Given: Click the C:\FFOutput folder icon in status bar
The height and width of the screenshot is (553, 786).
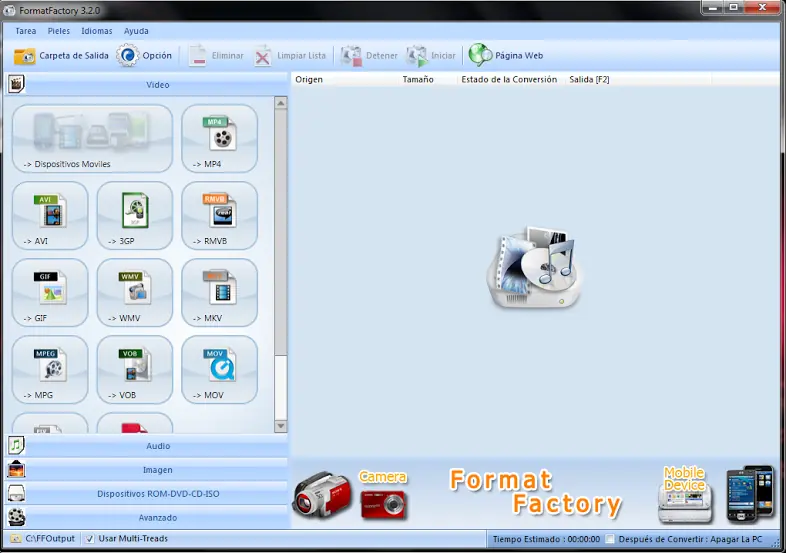Looking at the screenshot, I should (16, 539).
